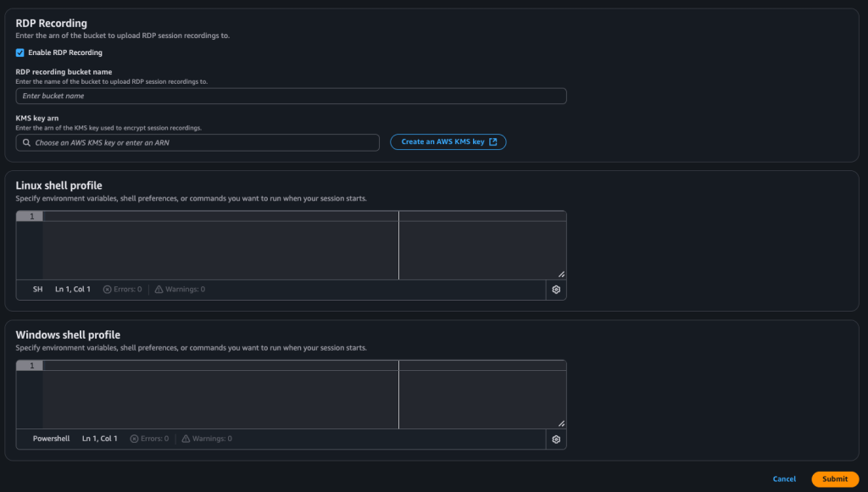Open Linux shell editor preferences gear

(x=556, y=290)
